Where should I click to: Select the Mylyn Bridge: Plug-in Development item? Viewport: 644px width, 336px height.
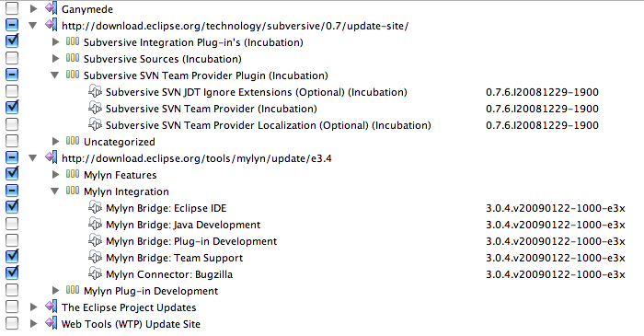click(x=191, y=241)
